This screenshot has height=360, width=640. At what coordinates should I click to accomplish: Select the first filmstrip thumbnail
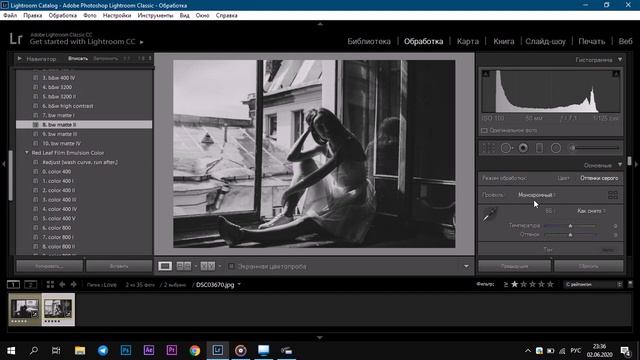tap(24, 309)
